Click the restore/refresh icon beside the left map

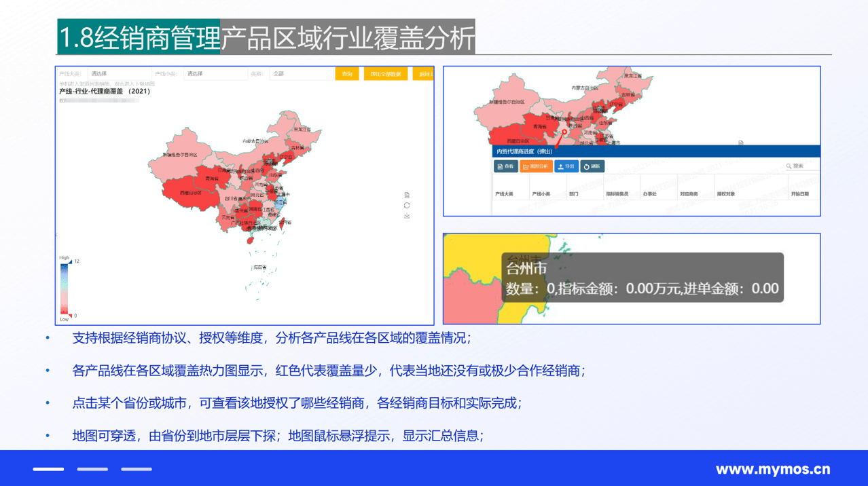(x=407, y=206)
